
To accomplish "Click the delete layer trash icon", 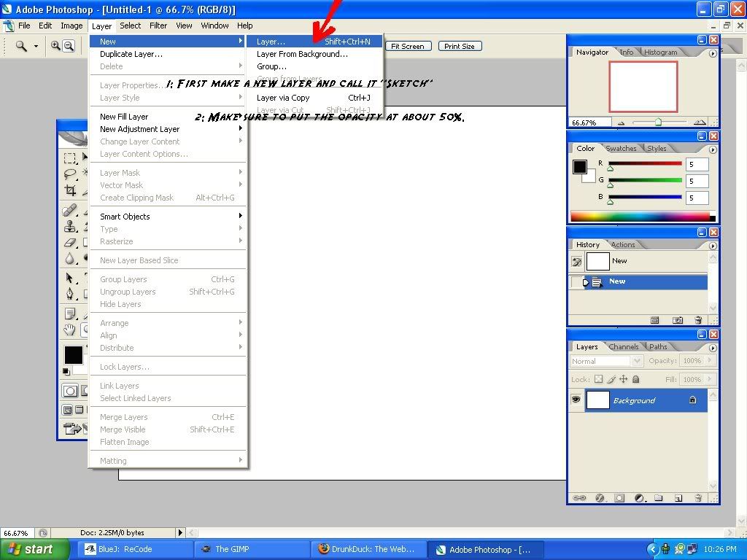I will [x=697, y=498].
